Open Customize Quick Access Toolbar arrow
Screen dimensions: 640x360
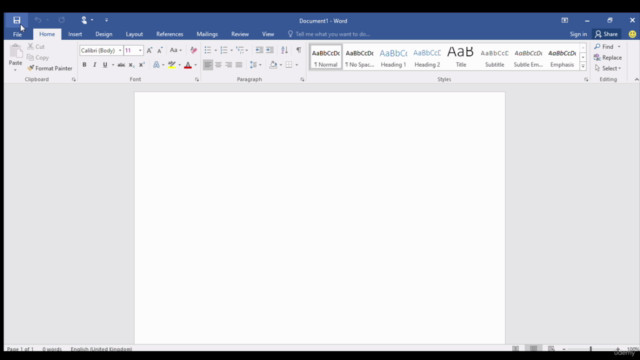tap(107, 20)
